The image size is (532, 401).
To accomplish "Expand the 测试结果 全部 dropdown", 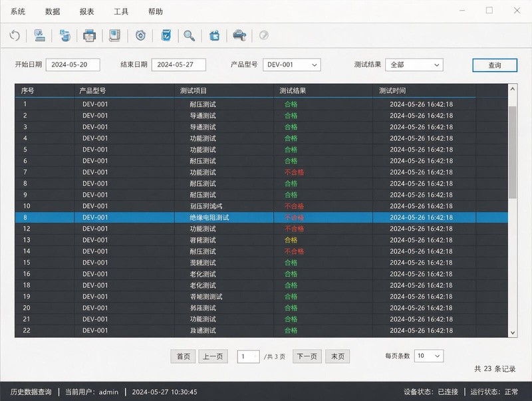I will [x=414, y=65].
